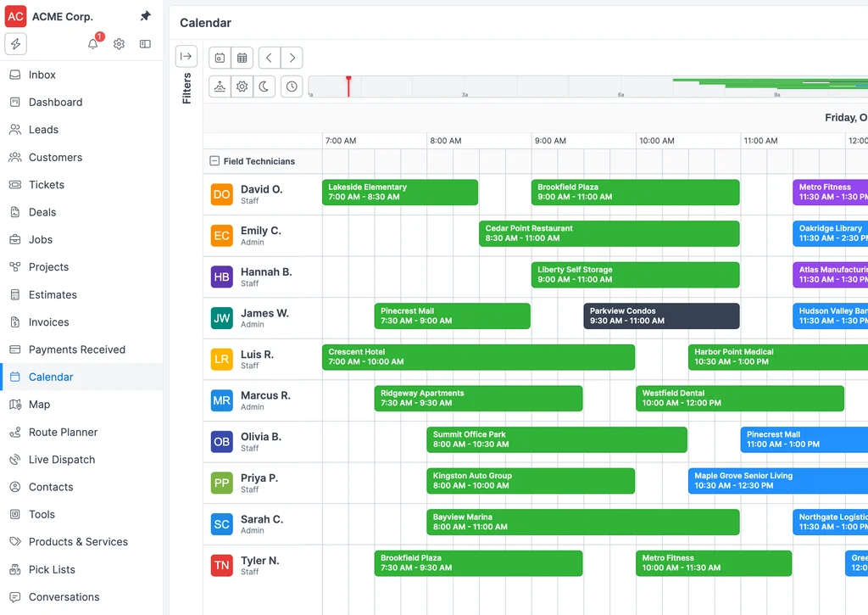Jump to today with calendar-day icon

click(x=220, y=58)
